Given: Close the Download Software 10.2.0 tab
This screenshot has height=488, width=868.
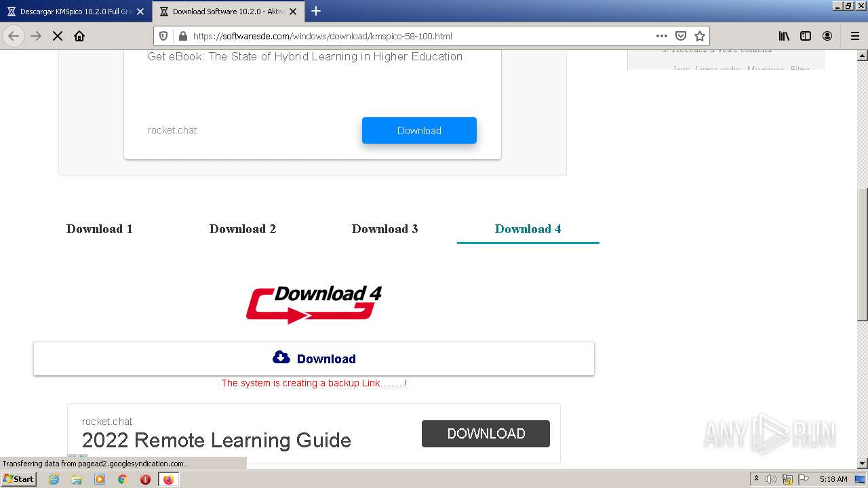Looking at the screenshot, I should coord(293,12).
